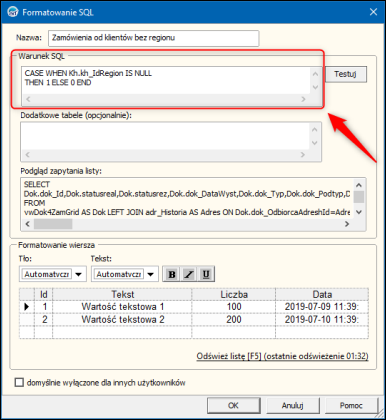Enable domyślnie wyłączone dla innych użytkowników checkbox
This screenshot has height=420, width=386.
[19, 382]
